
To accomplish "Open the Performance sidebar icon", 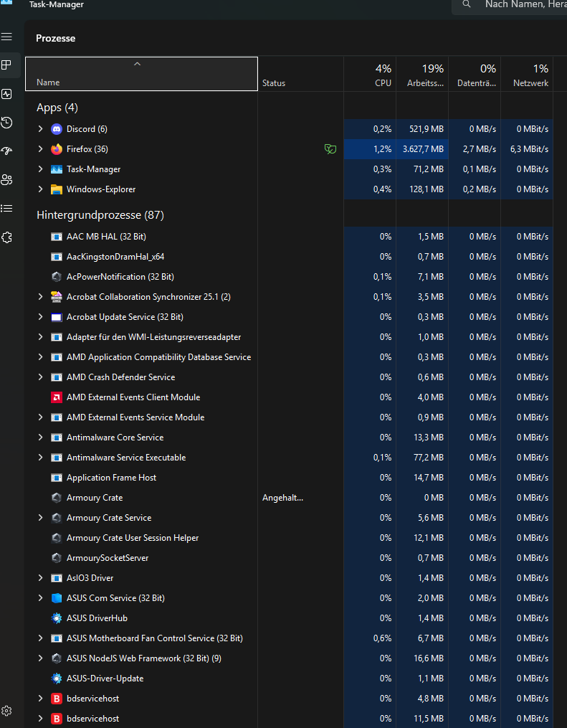I will point(6,94).
